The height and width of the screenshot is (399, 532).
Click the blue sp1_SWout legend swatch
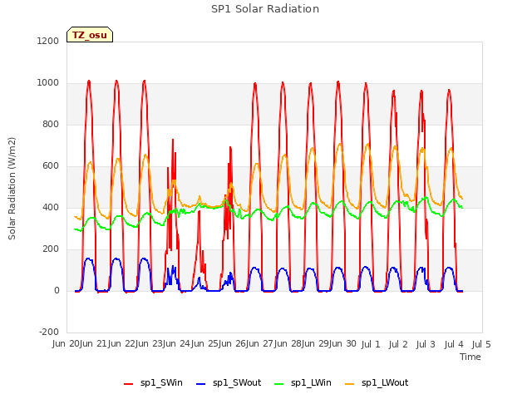coord(201,384)
